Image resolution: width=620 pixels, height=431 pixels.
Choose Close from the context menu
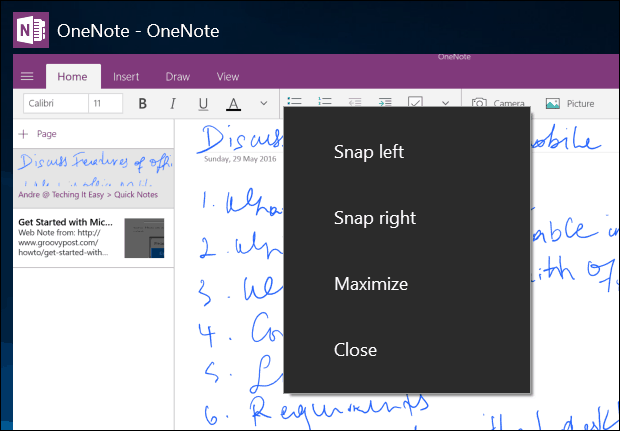(407, 350)
